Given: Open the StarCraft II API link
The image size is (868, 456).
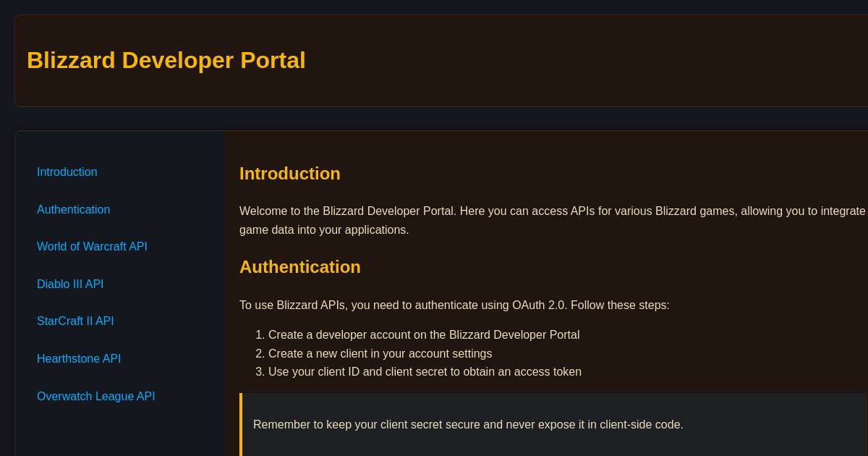Looking at the screenshot, I should point(75,321).
